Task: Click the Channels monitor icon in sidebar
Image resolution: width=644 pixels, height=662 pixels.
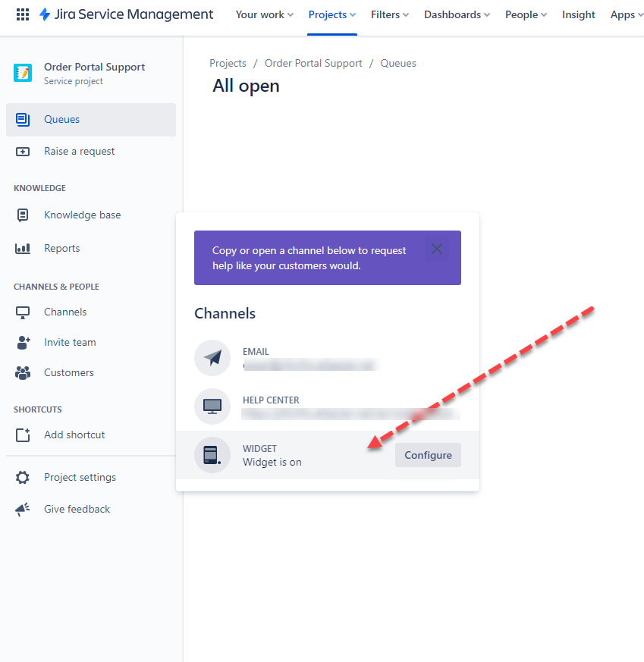Action: point(23,312)
